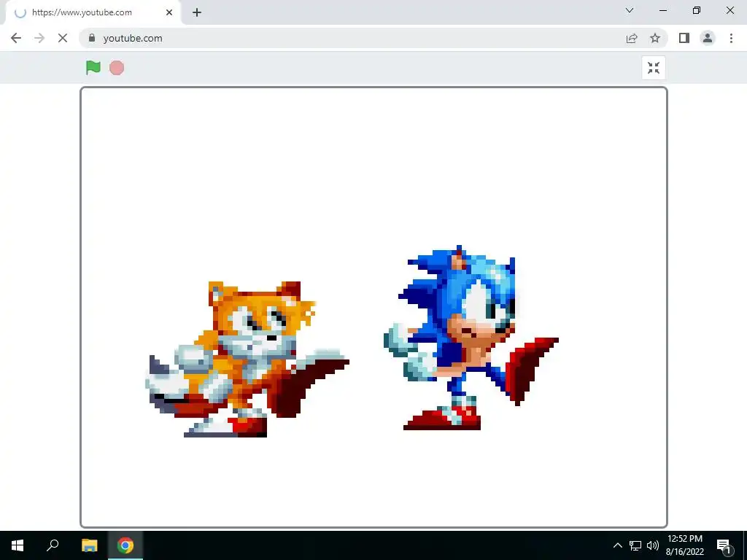Bookmark this tab with the star icon
The width and height of the screenshot is (747, 560).
[x=655, y=38]
